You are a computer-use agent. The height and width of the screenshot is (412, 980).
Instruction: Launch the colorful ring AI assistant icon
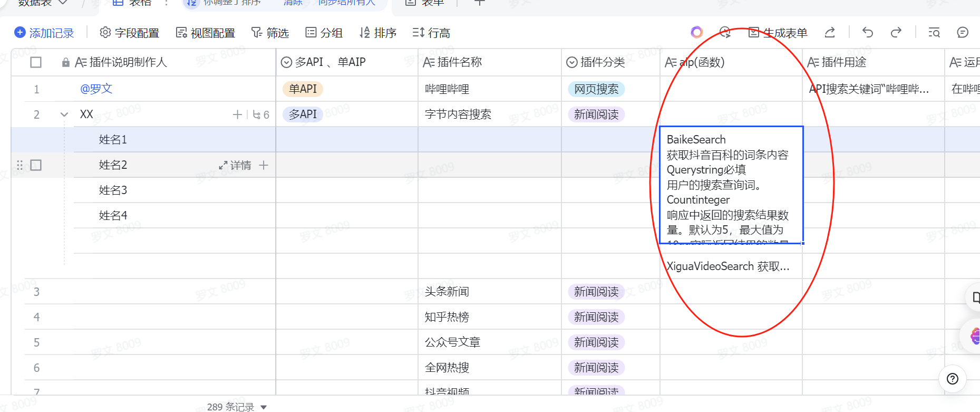pyautogui.click(x=697, y=32)
